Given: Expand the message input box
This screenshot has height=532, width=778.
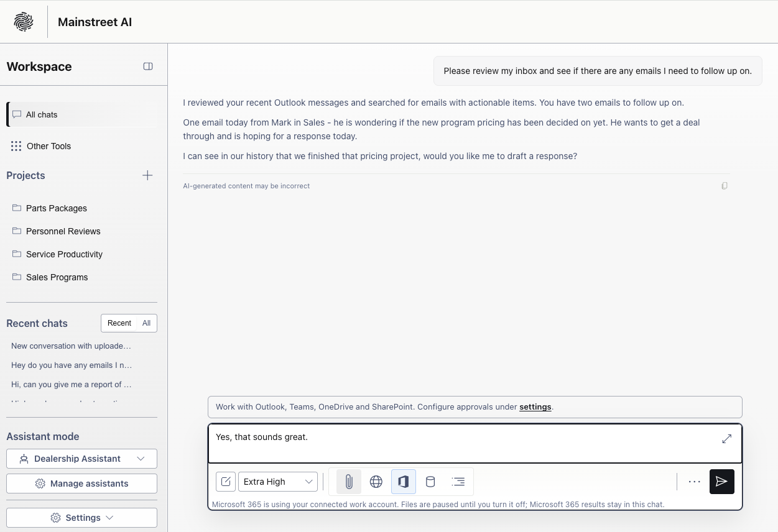Looking at the screenshot, I should (726, 439).
